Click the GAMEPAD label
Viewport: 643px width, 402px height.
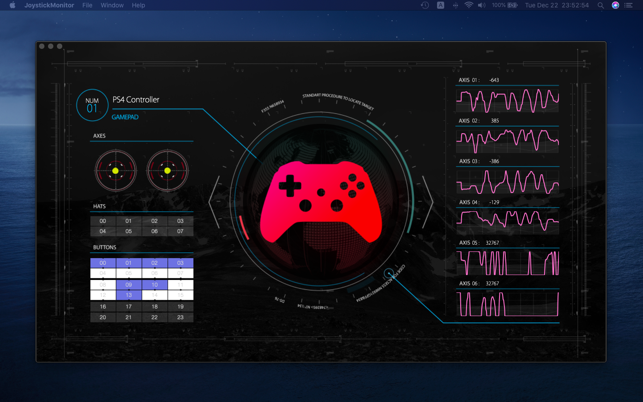[x=125, y=117]
